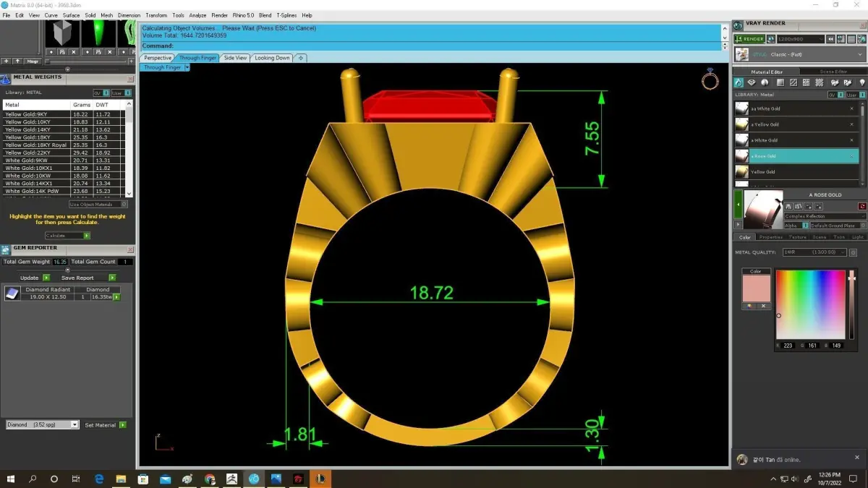Select White Gold:10KW row
The image size is (868, 488).
tap(64, 176)
